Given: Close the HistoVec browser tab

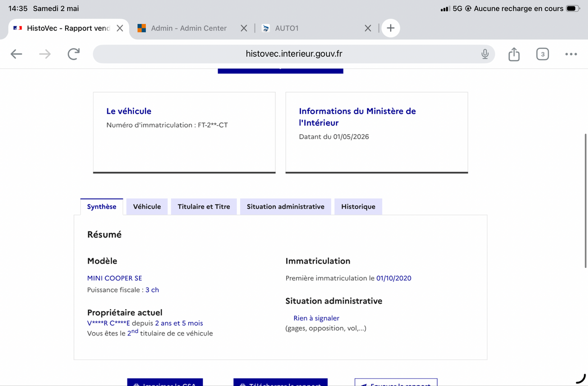Looking at the screenshot, I should (x=120, y=28).
